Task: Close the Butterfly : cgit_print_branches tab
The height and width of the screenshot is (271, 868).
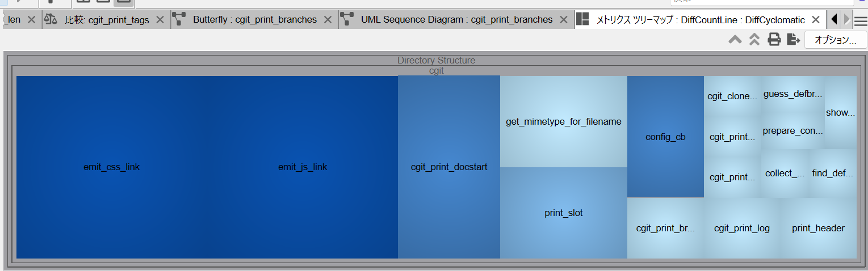Action: click(328, 20)
